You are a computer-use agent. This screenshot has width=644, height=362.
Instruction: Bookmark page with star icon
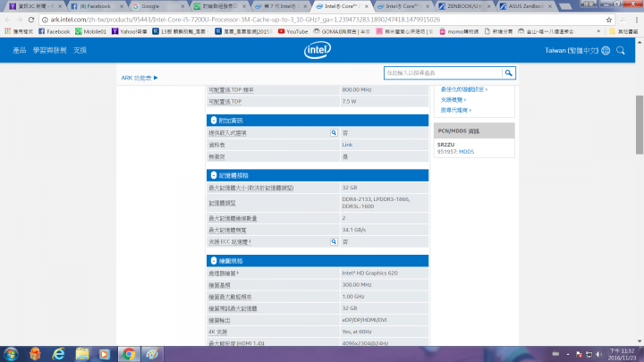pos(609,20)
